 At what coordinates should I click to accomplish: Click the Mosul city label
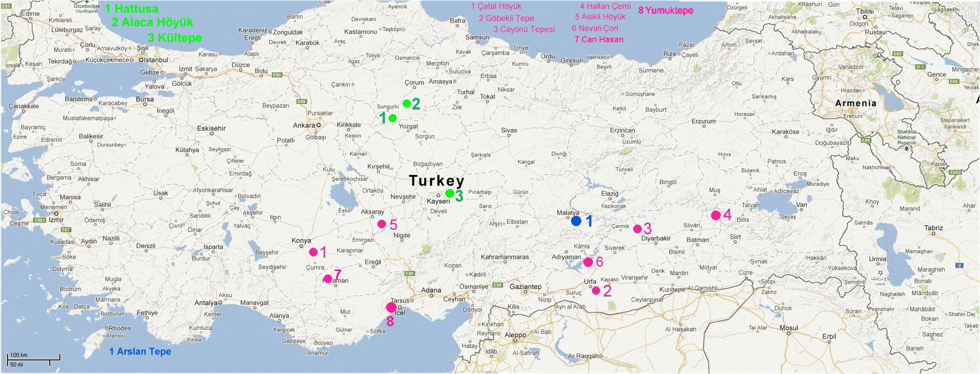(x=789, y=328)
